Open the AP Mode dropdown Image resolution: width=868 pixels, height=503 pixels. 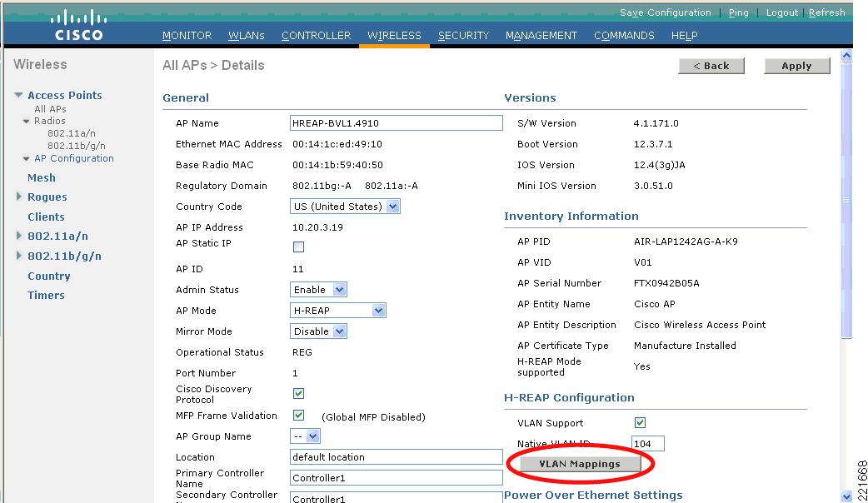pyautogui.click(x=337, y=311)
